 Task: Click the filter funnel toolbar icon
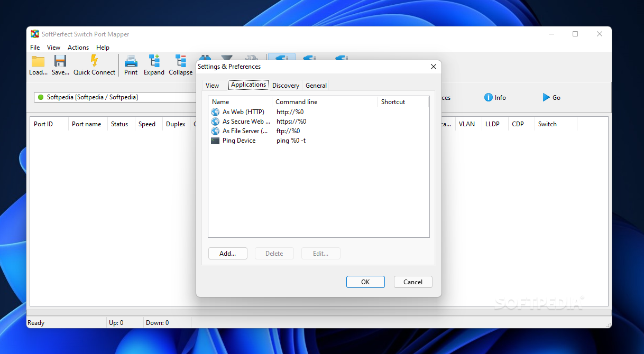coord(227,58)
